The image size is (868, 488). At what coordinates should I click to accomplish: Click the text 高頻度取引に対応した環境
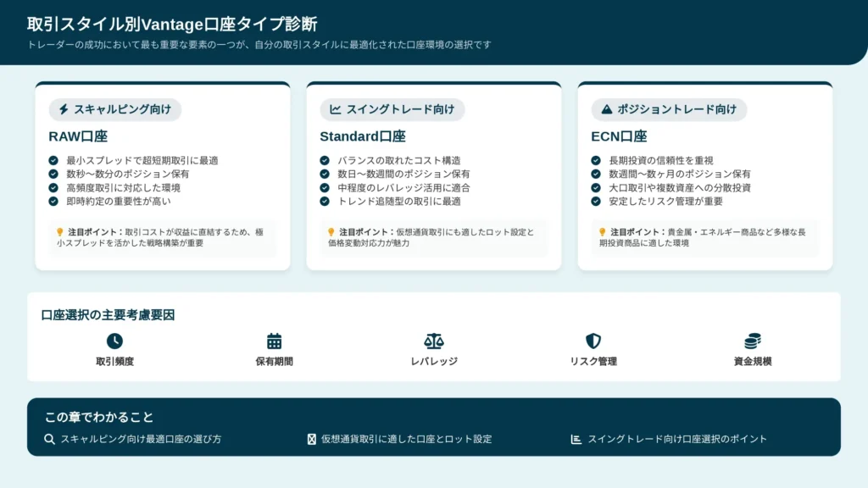(124, 187)
